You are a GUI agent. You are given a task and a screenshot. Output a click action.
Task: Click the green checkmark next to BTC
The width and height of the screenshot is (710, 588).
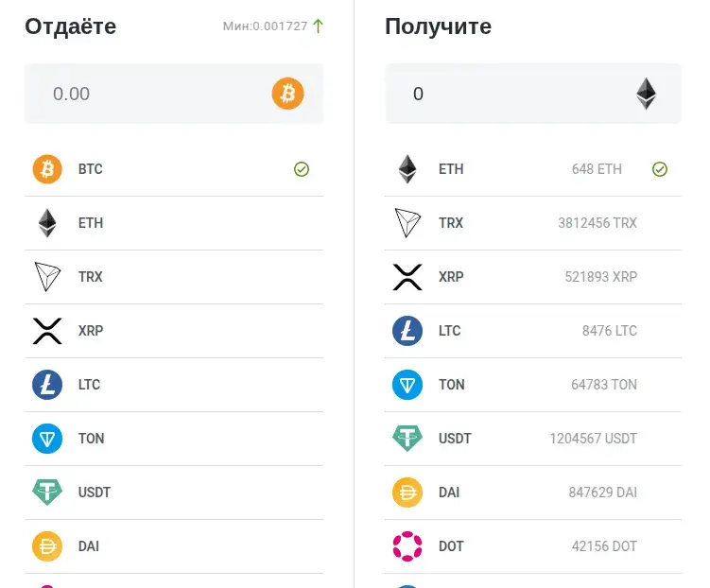(x=302, y=169)
